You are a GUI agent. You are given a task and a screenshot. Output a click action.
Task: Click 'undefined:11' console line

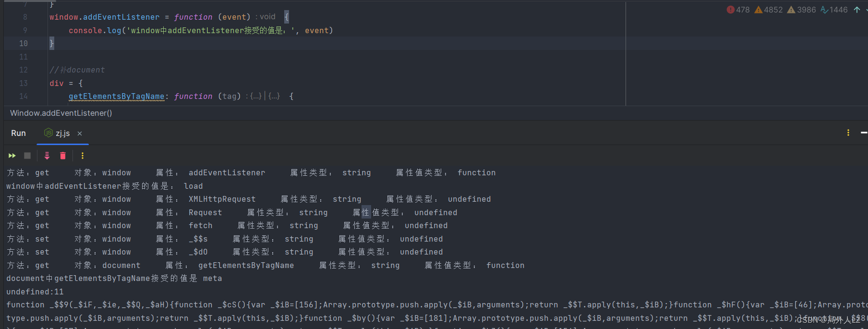click(x=35, y=292)
